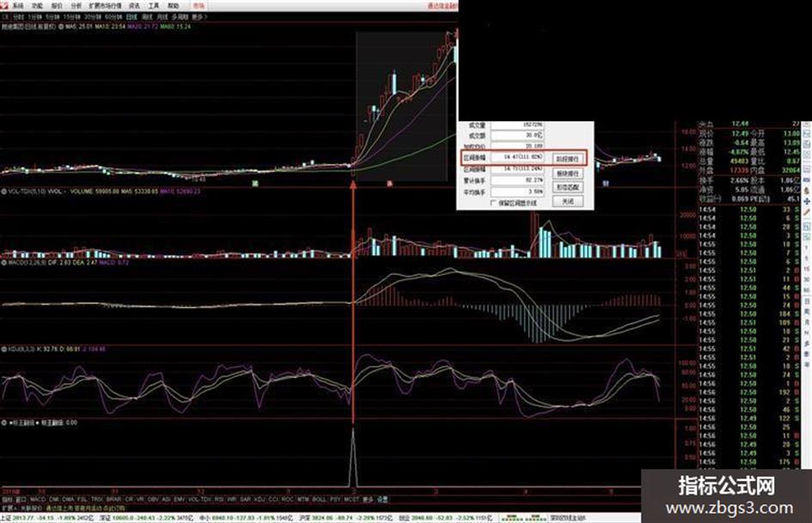Click the 成交额 value field

[x=517, y=135]
